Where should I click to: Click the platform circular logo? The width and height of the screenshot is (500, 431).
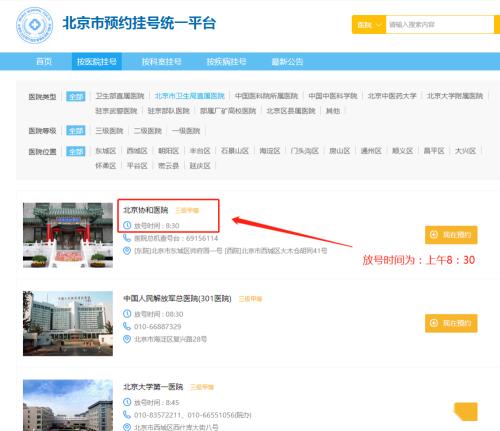click(35, 25)
